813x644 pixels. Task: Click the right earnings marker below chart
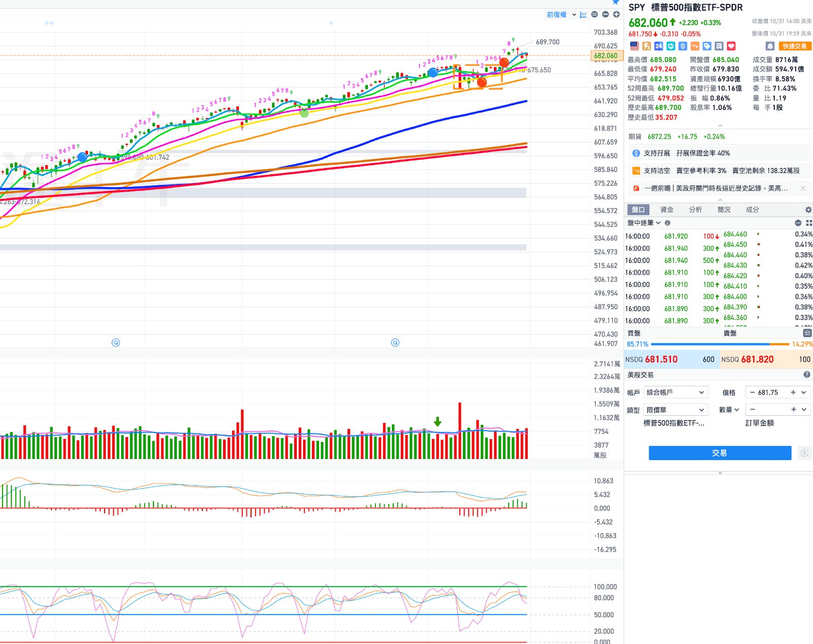point(395,343)
